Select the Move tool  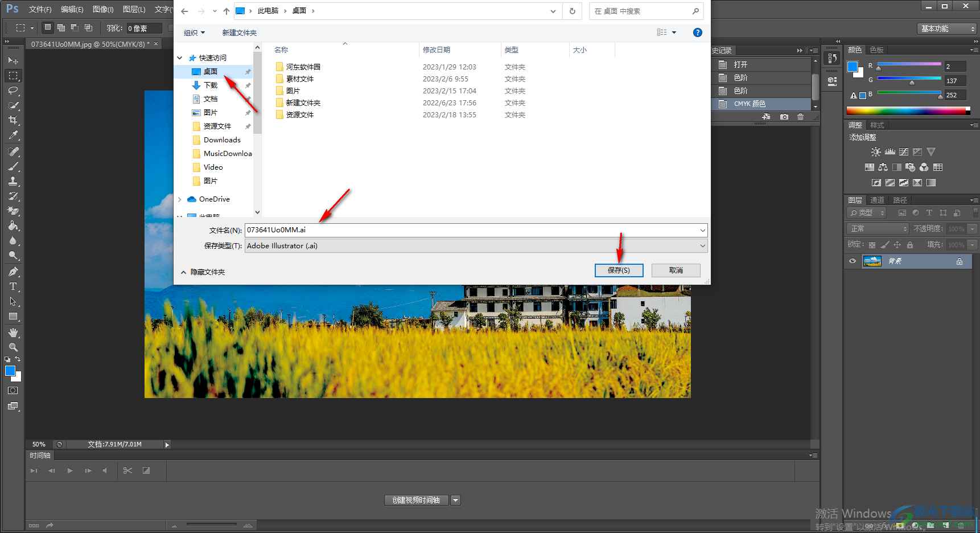[x=13, y=60]
